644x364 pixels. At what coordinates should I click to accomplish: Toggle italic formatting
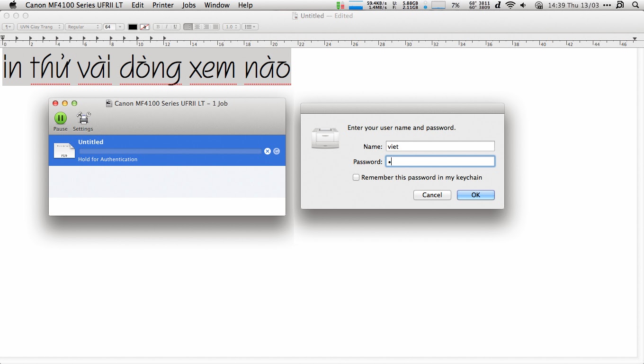click(166, 27)
